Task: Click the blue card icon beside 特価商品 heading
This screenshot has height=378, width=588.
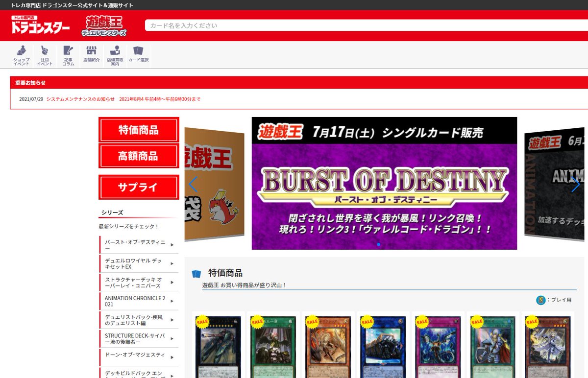Action: coord(196,274)
